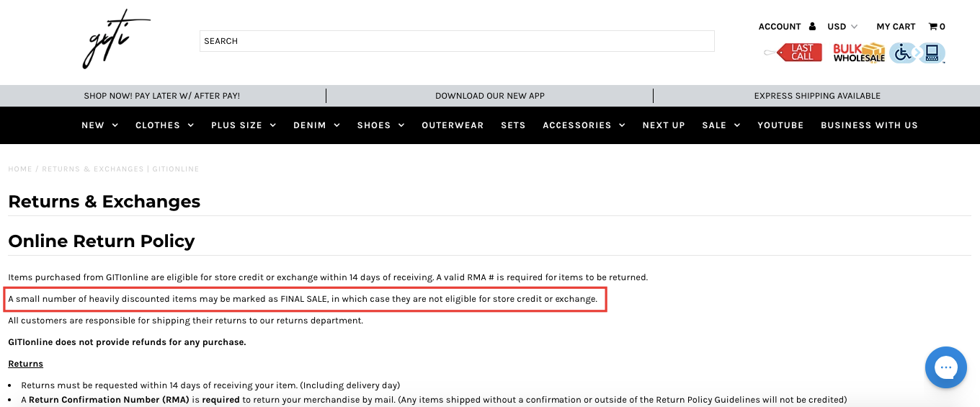Open the YOUTUBE menu item
Image resolution: width=980 pixels, height=407 pixels.
tap(780, 125)
